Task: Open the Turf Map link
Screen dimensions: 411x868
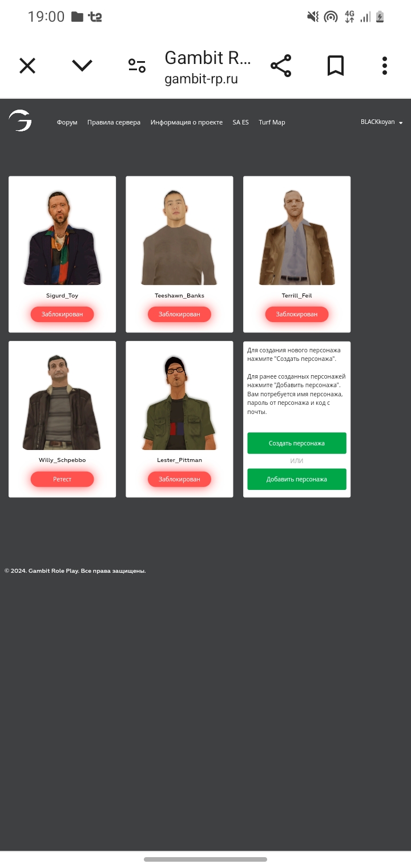Action: pyautogui.click(x=272, y=122)
